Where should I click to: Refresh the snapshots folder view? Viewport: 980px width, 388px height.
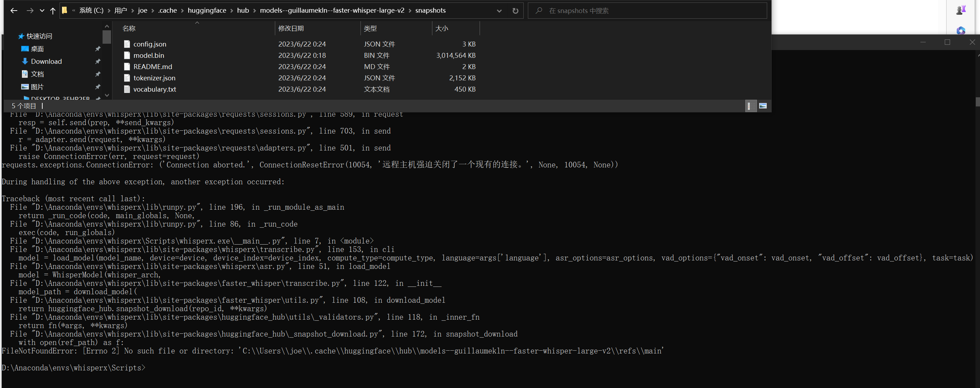click(515, 10)
